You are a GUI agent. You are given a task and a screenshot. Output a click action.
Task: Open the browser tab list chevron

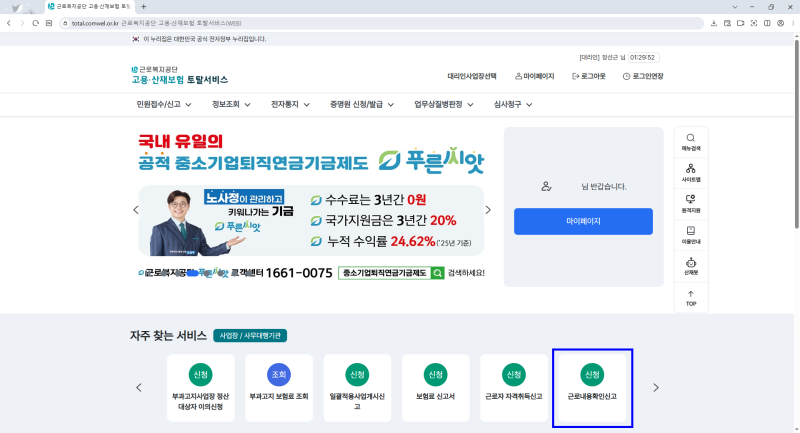tap(735, 7)
